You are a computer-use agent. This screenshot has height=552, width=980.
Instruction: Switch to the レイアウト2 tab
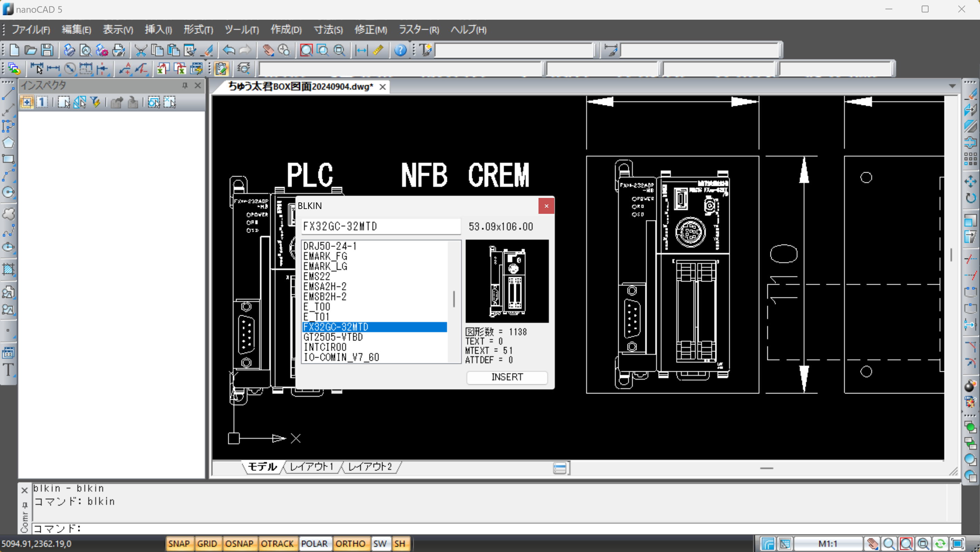point(370,467)
